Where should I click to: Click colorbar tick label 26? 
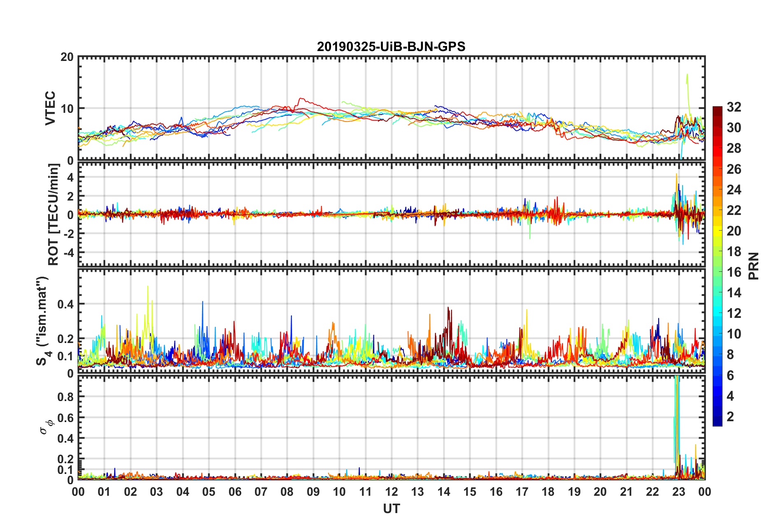click(x=734, y=169)
